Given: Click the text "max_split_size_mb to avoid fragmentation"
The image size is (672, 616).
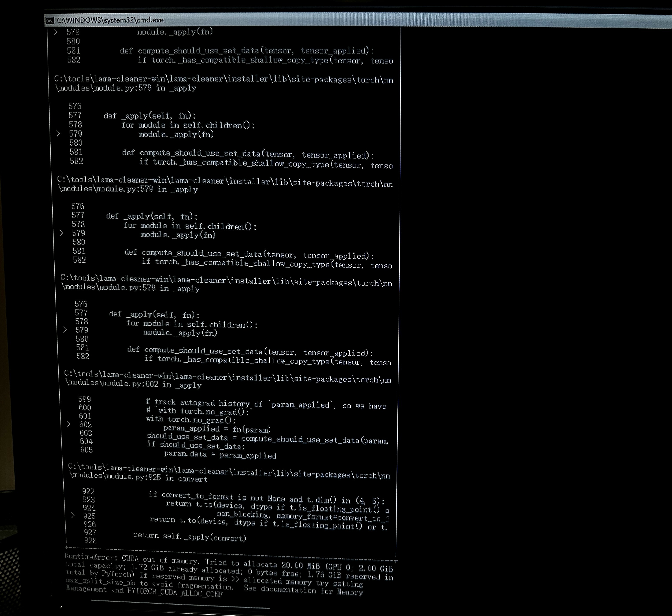Looking at the screenshot, I should 150,584.
